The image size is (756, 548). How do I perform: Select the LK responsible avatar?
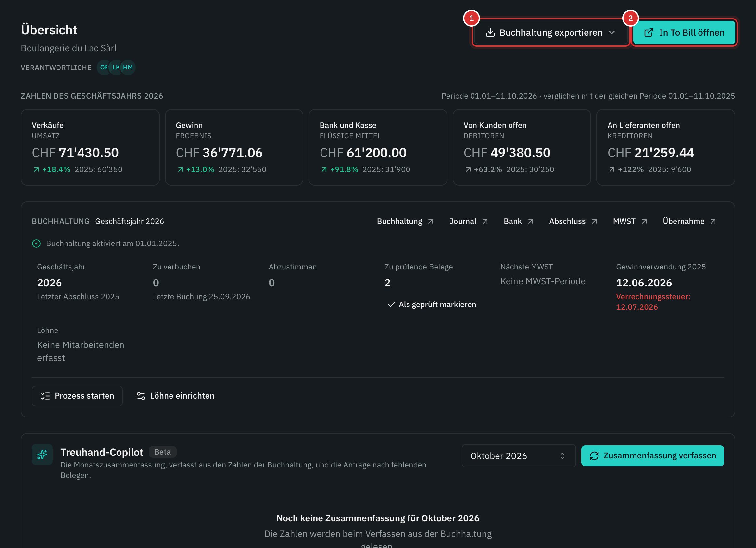tap(116, 68)
